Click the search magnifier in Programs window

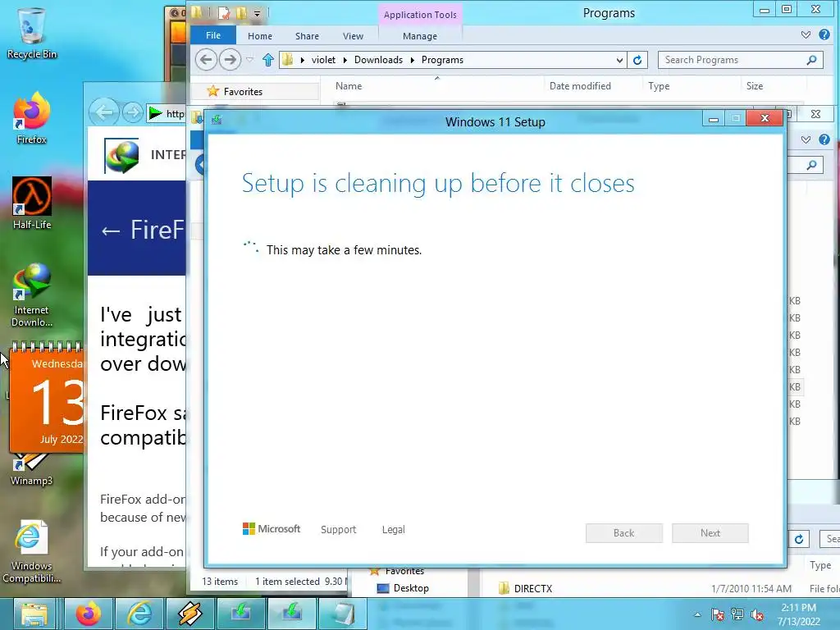(x=811, y=60)
